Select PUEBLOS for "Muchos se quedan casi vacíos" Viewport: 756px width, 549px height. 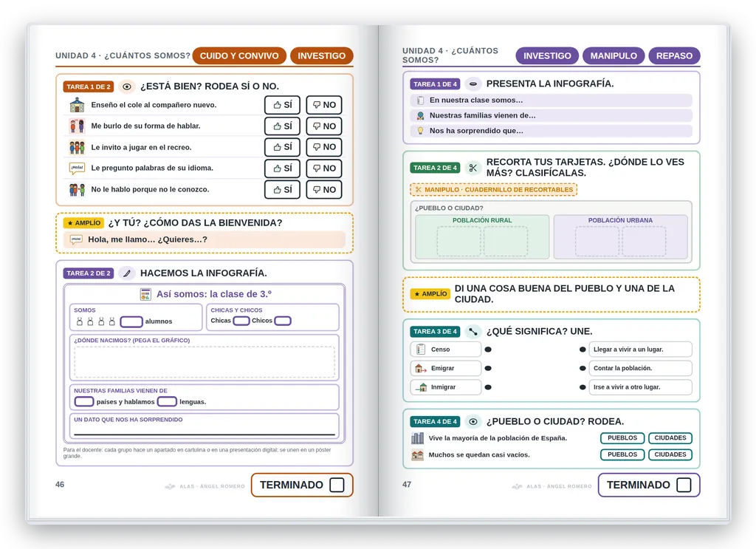(622, 454)
